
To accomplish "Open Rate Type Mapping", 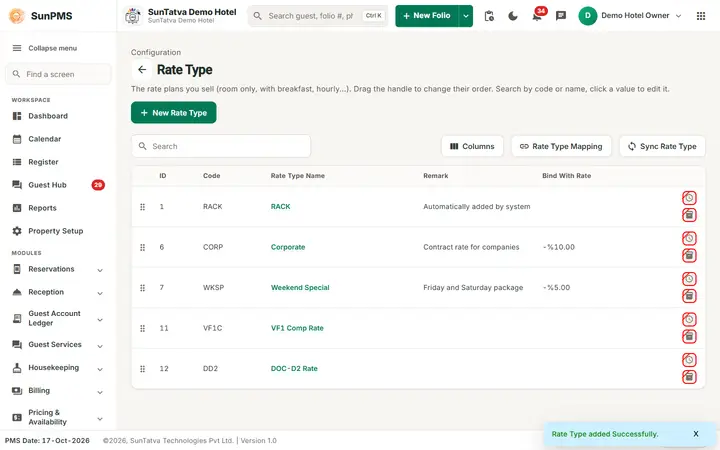I will [561, 146].
